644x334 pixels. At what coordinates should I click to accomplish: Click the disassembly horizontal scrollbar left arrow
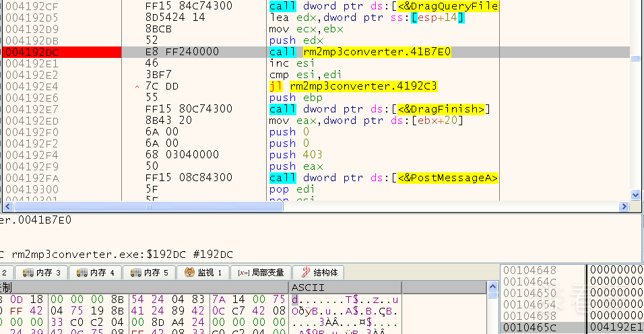pyautogui.click(x=7, y=206)
